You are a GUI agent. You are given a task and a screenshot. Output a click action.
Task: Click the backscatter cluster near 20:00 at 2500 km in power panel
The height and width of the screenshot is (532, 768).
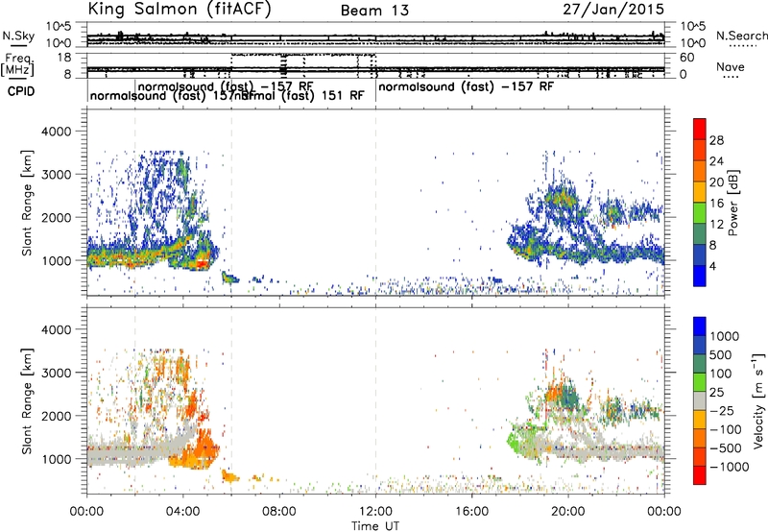pos(561,199)
